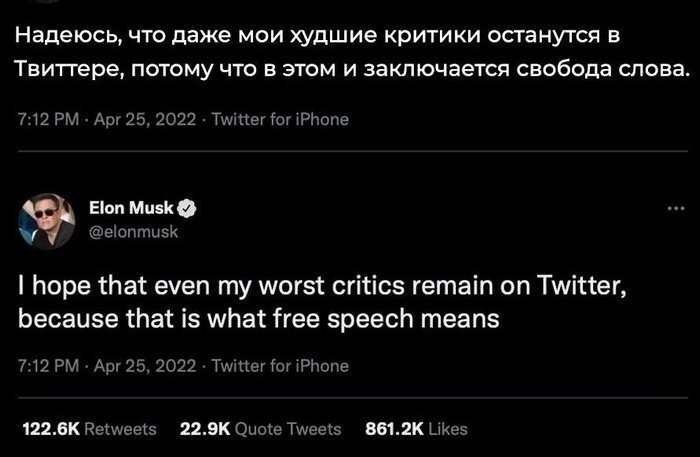
Task: Open Elon Musk's profile picture
Action: coord(47,218)
